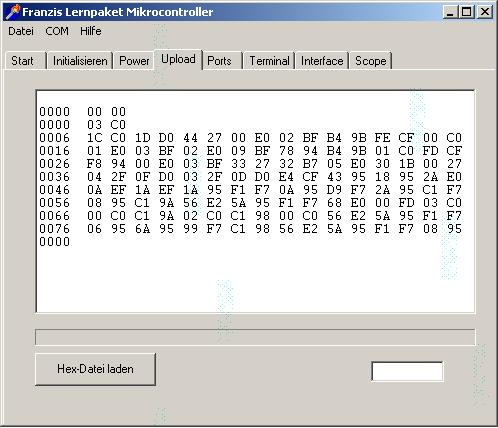Click byte 99 in row 0076

coord(190,229)
